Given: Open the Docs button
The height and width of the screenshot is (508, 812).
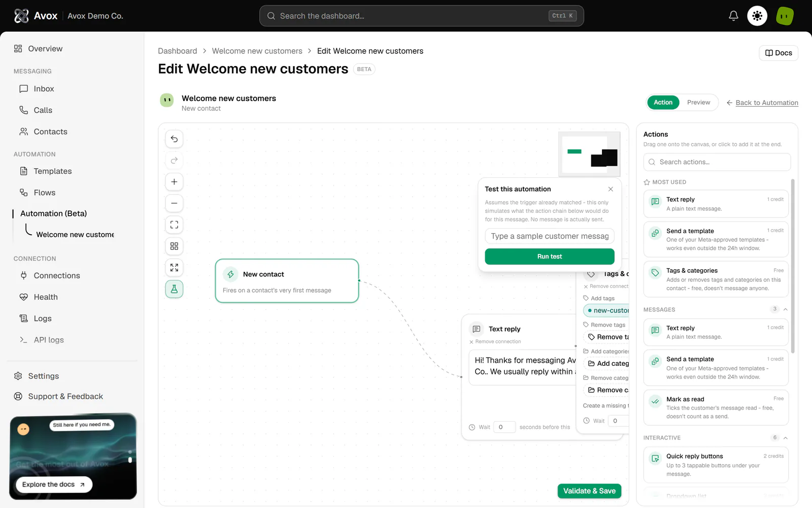Looking at the screenshot, I should (x=779, y=53).
